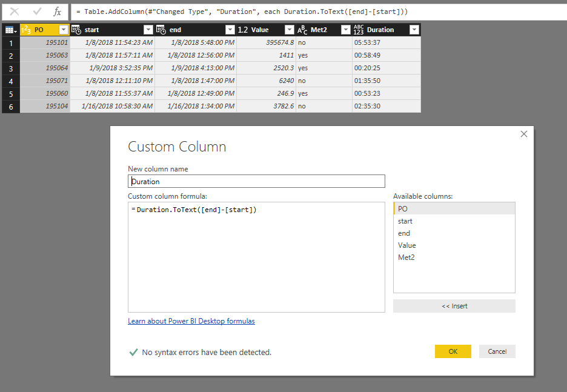
Task: Click cell PO 195063
Action: [x=45, y=55]
